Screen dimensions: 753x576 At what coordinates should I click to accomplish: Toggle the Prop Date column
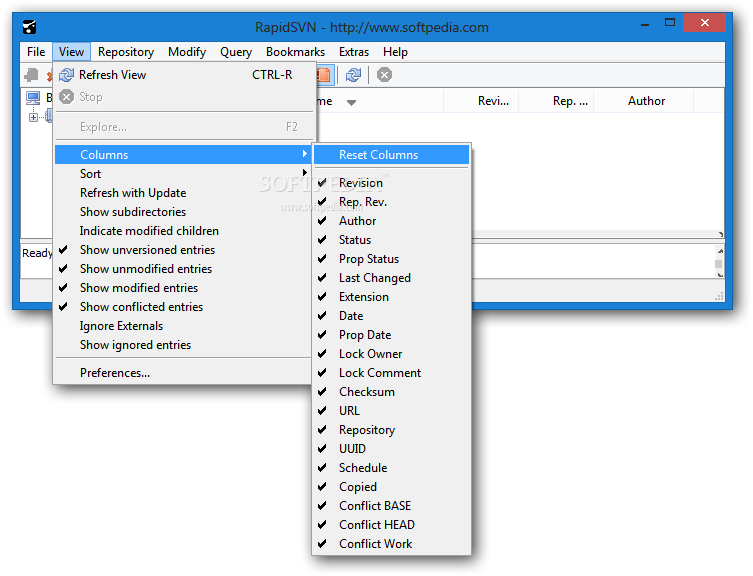[x=391, y=335]
